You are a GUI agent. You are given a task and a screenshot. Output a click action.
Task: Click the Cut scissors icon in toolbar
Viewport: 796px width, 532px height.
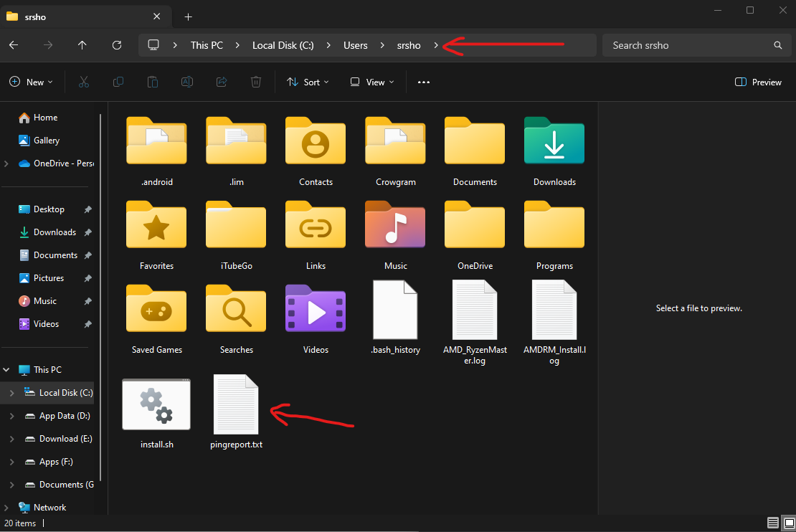coord(84,82)
